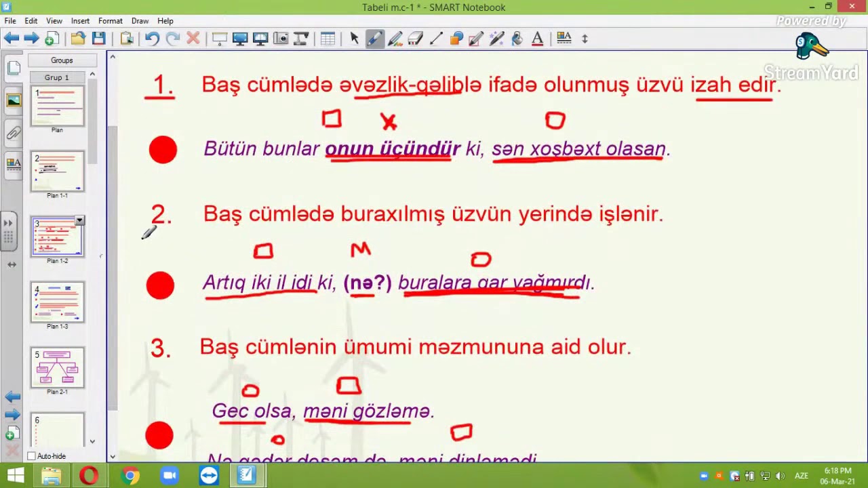Screen dimensions: 868x488
Task: Undo the last action
Action: (152, 39)
